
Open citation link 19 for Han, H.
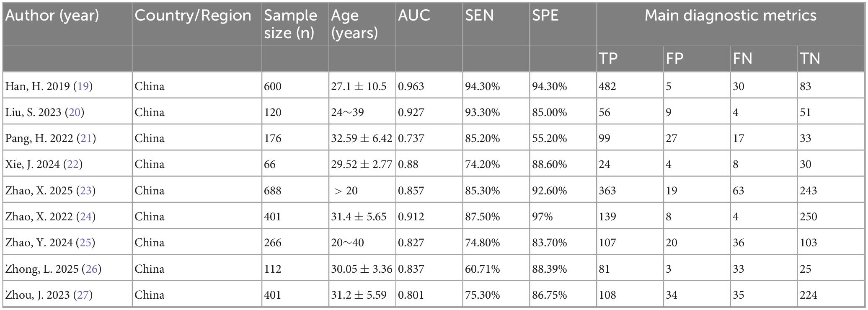tap(83, 86)
